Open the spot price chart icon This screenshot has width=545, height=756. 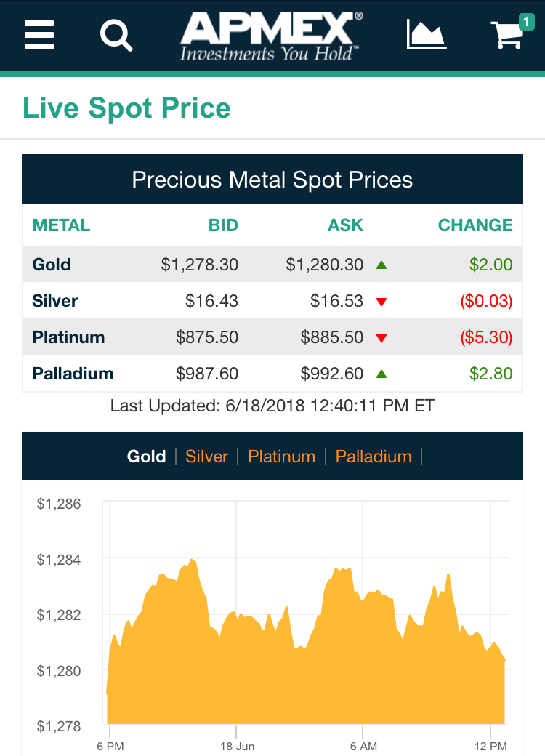425,34
